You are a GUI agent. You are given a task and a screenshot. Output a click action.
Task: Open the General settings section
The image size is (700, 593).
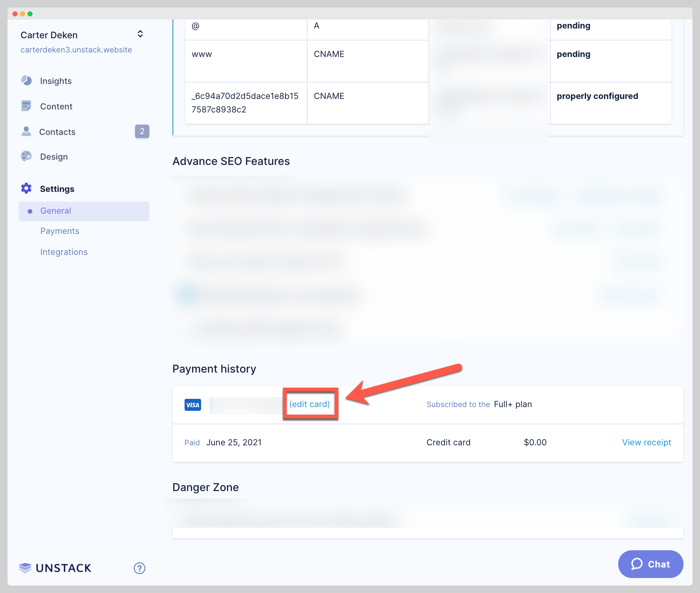[56, 211]
